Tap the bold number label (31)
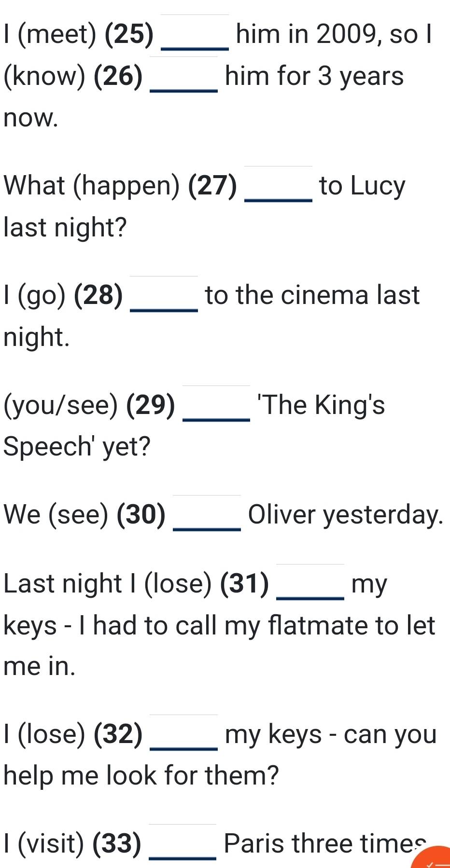450x868 pixels. coord(244,584)
